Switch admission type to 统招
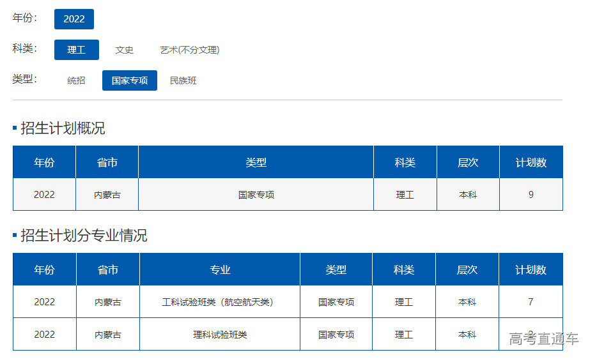Viewport: 597px width, 364px height. click(76, 80)
